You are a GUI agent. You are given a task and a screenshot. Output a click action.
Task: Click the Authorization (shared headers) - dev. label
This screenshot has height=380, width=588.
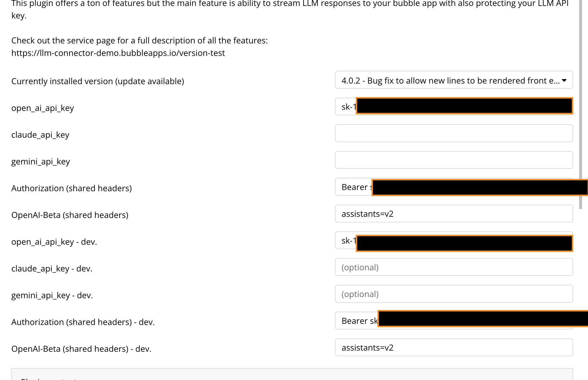83,322
